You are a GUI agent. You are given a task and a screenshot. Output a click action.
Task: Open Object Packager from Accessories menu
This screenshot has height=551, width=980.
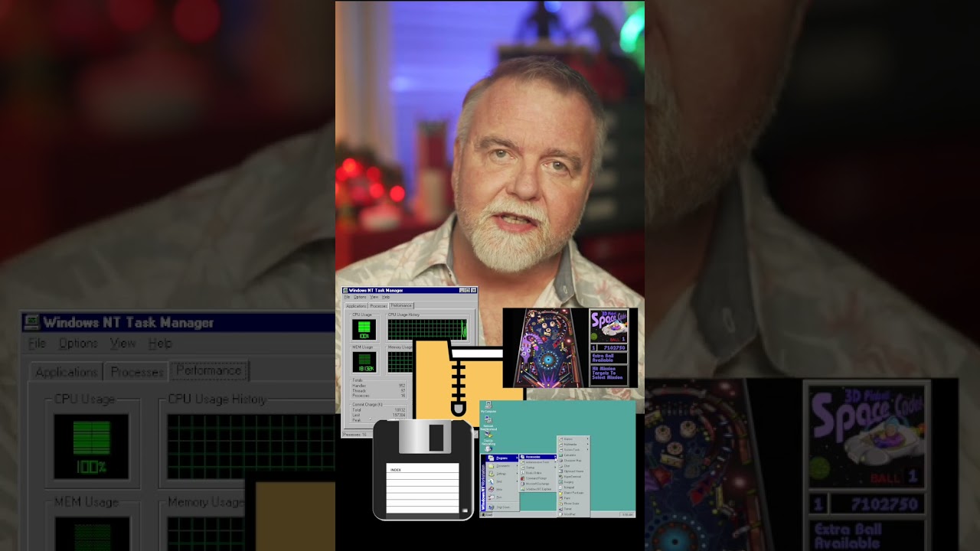pyautogui.click(x=573, y=493)
